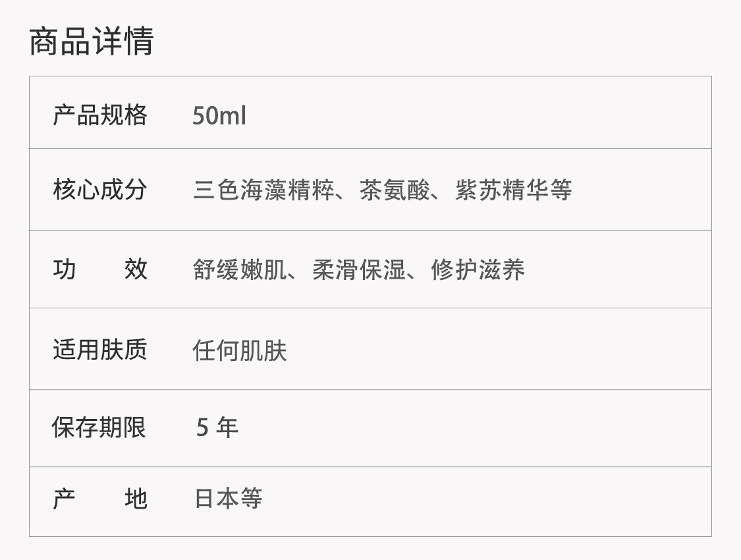Select the 柔滑保湿 efficacy text
Image resolution: width=741 pixels, height=560 pixels.
point(359,270)
